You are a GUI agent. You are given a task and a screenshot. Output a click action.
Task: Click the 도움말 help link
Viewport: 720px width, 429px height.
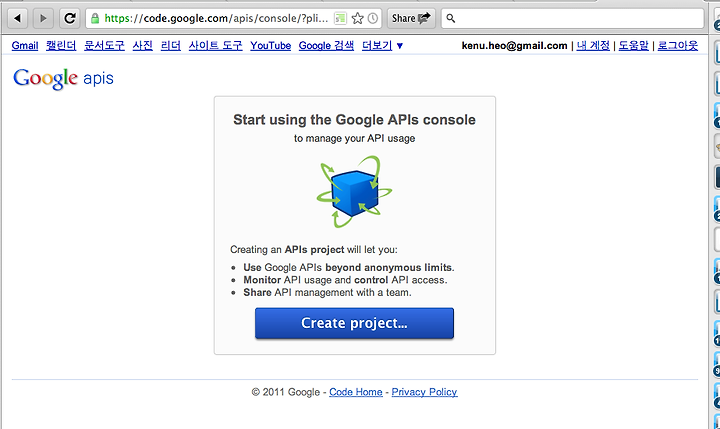(x=633, y=45)
